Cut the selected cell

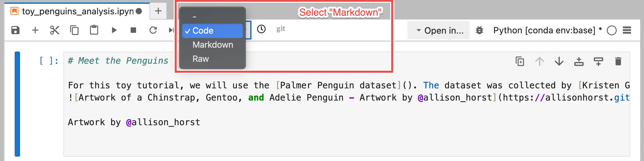(x=54, y=30)
